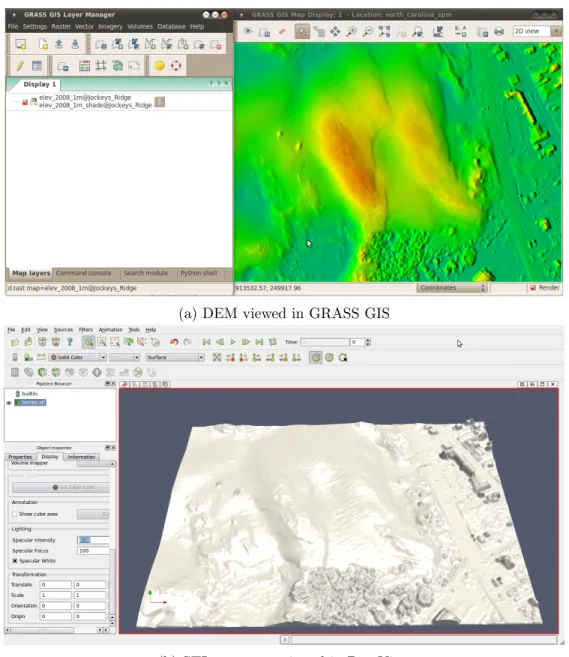This screenshot has width=569, height=657.
Task: Click the open file icon in ParaView toolbar
Action: (x=15, y=342)
